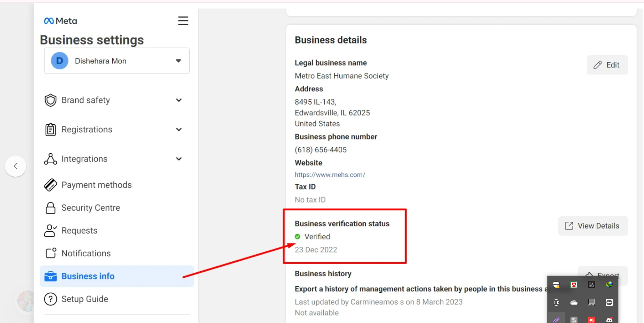Open the Security Centre padlock item
644x323 pixels.
(x=82, y=208)
